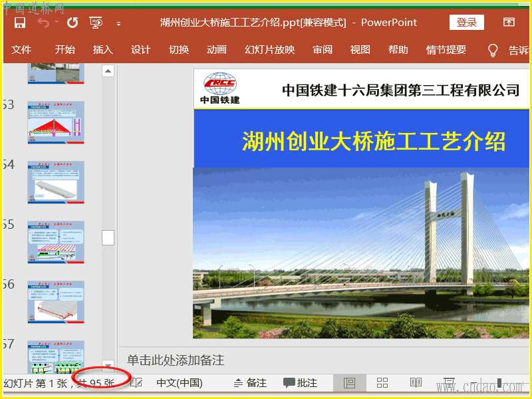Open the Ribbon Display Options icon
532x399 pixels.
pos(509,22)
